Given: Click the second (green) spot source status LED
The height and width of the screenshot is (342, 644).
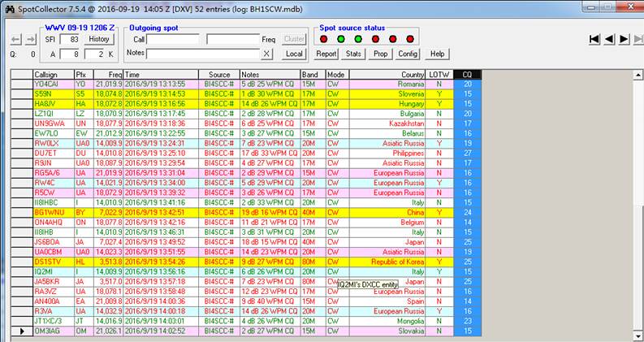Looking at the screenshot, I should (340, 39).
